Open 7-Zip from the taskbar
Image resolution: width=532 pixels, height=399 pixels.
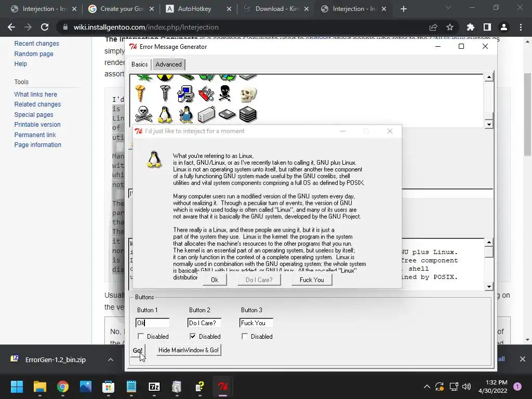coord(154,387)
